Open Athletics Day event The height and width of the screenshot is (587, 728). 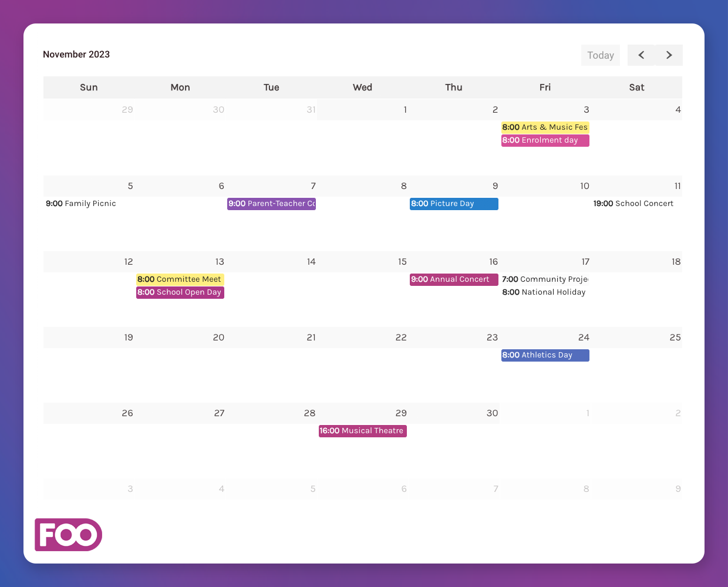[x=545, y=355]
